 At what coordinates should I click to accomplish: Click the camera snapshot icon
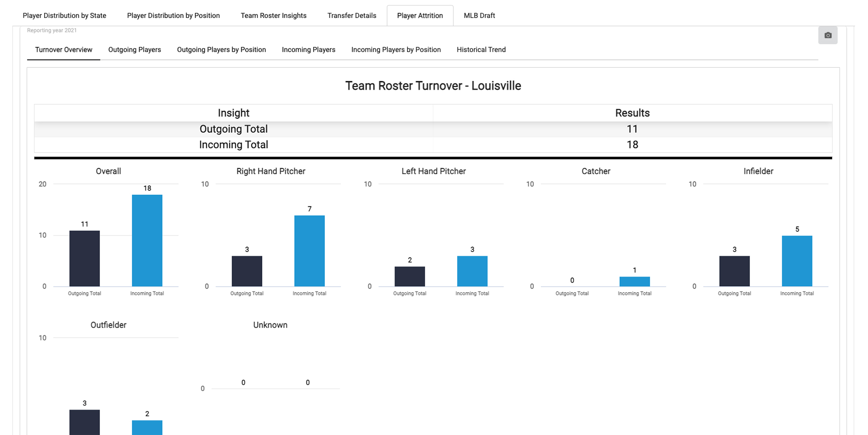(x=827, y=35)
